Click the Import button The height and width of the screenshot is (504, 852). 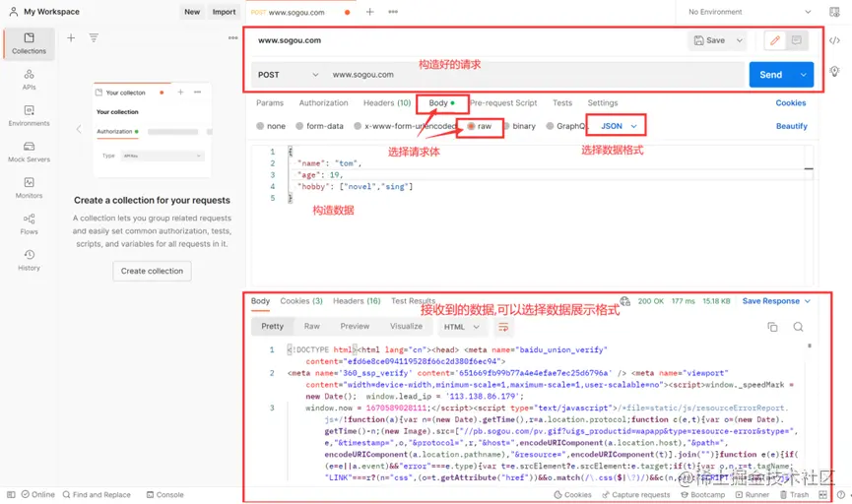coord(224,12)
